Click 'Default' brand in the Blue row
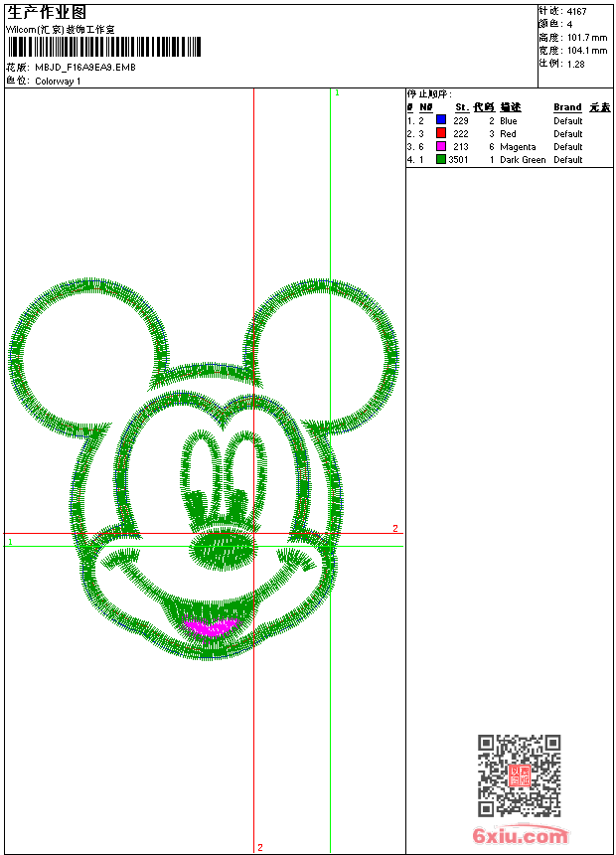This screenshot has width=616, height=855. click(568, 121)
